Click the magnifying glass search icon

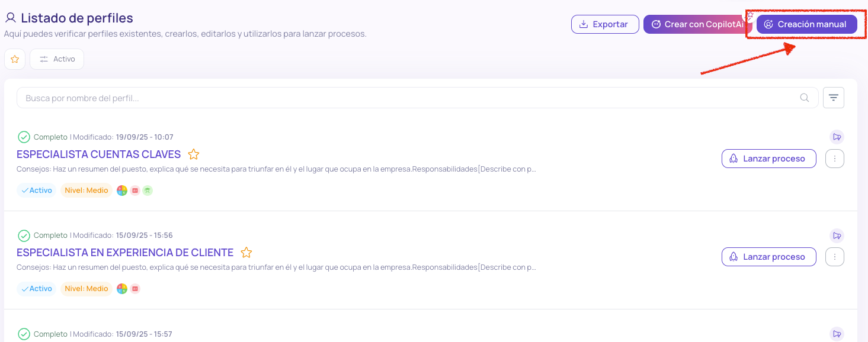(805, 98)
